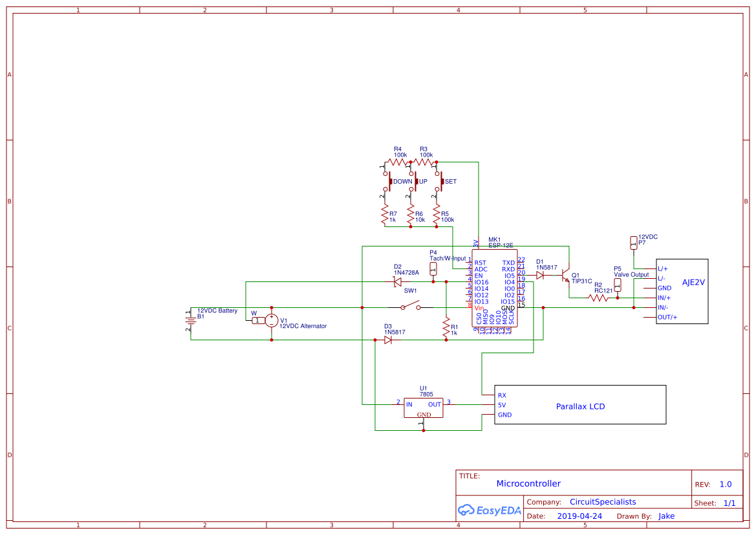Viewport: 756px width, 535px height.
Task: Toggle the SET pushbutton symbol
Action: point(440,182)
